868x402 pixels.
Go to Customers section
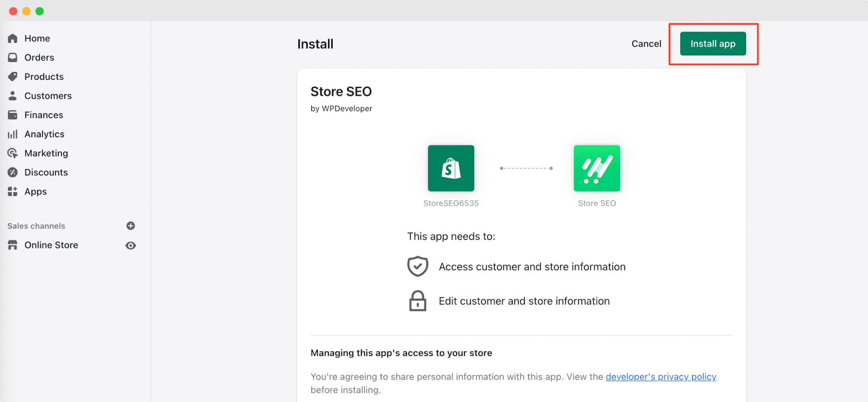(48, 96)
